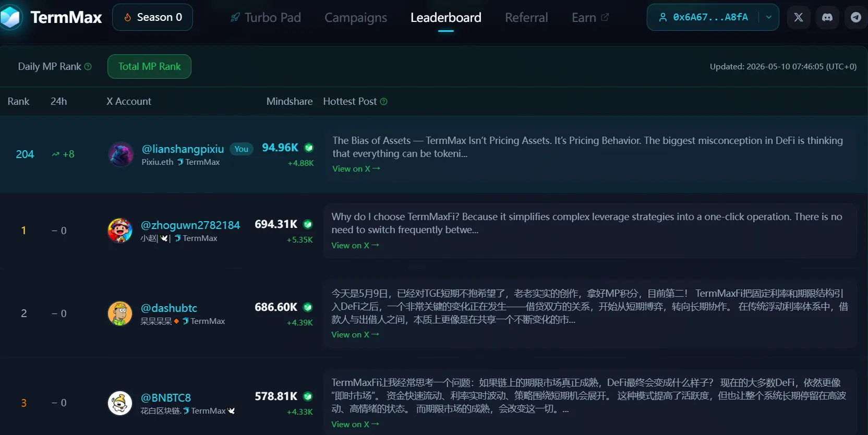Click verified badge next to 94.96K mindshare
The image size is (868, 435).
pyautogui.click(x=309, y=148)
